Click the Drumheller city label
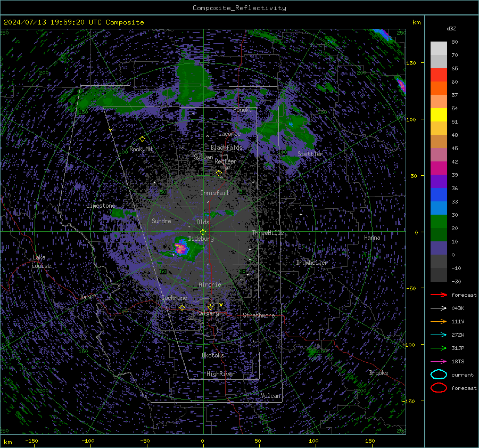Screen dimensions: 479x448 pyautogui.click(x=312, y=263)
